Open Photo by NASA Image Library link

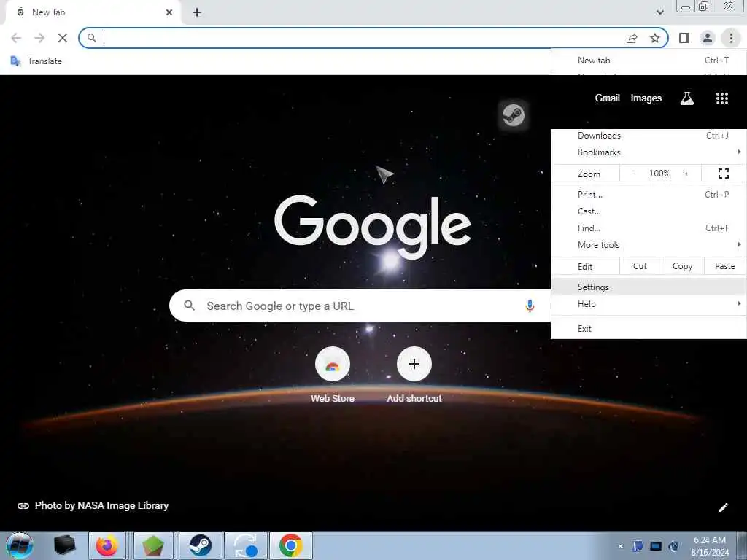[x=101, y=505]
